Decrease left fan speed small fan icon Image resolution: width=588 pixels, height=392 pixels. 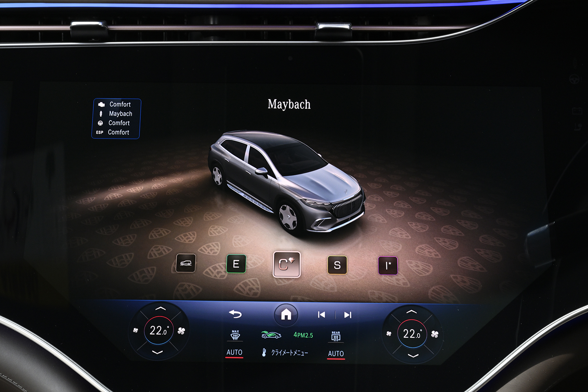(136, 330)
